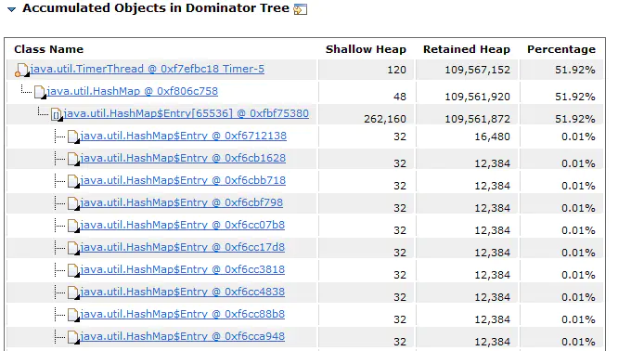
Task: Click the HashMap @ 0xf806c758 object icon
Action: [40, 92]
